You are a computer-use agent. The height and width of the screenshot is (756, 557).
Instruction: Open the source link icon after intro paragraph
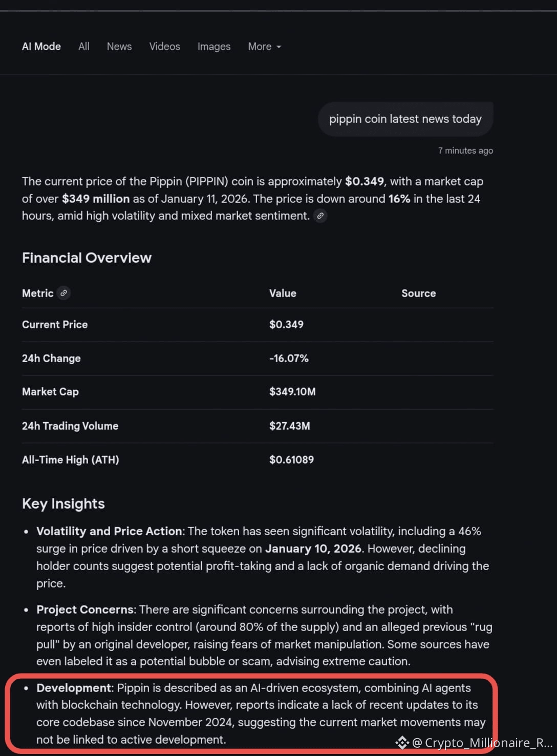point(320,216)
